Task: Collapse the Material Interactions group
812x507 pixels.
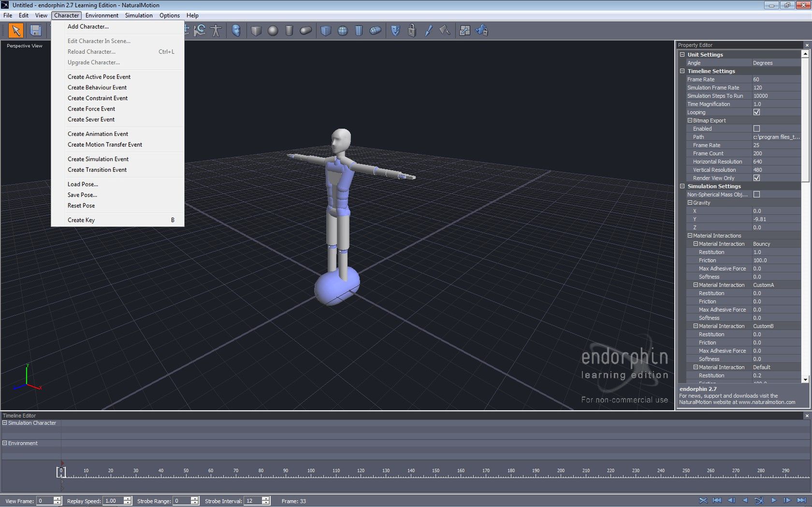Action: pyautogui.click(x=690, y=235)
